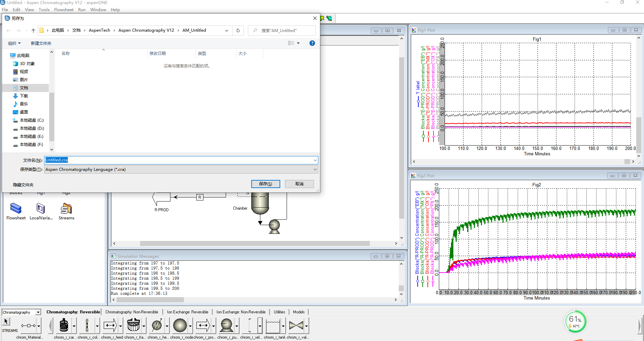Open save dialog help question mark
The width and height of the screenshot is (644, 341).
(312, 43)
